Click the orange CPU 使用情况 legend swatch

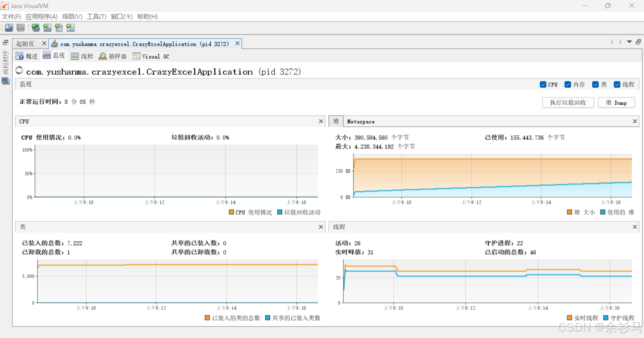(x=231, y=212)
